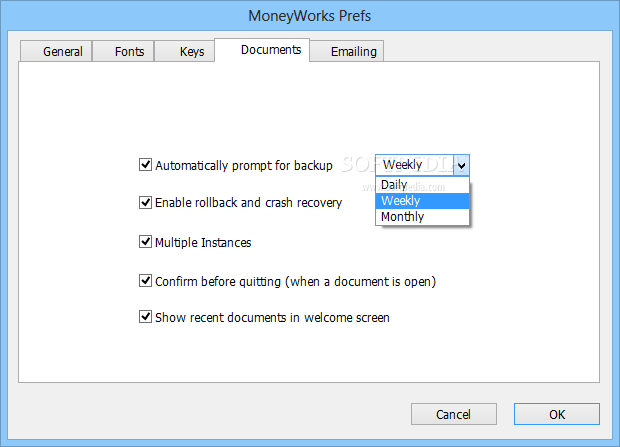Screen dimensions: 620x447
Task: Switch to the General tab
Action: tap(56, 51)
